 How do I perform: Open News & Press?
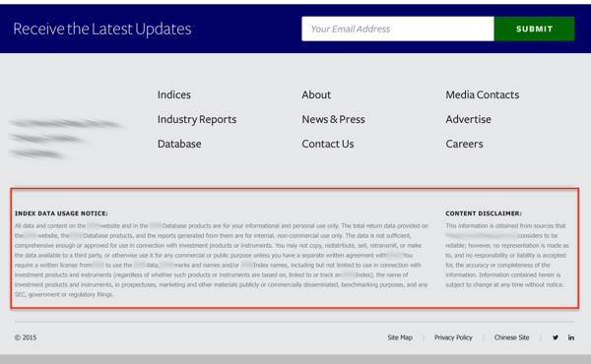point(333,119)
